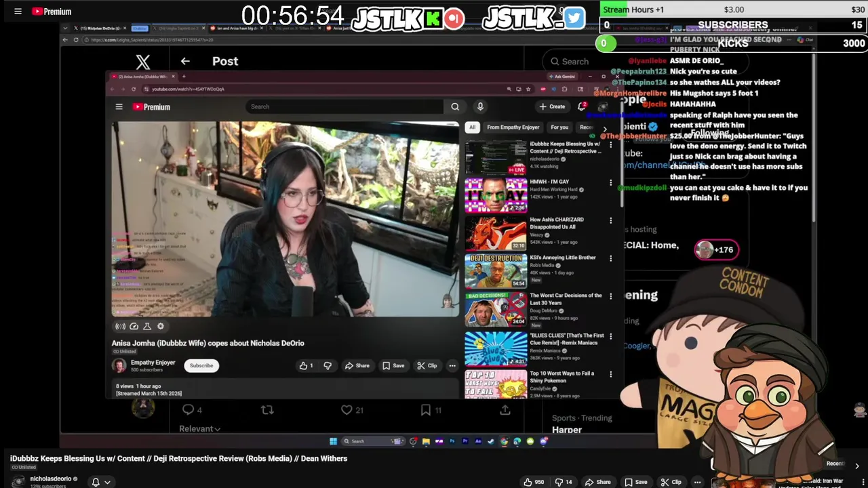Screen dimensions: 868x488
Task: Dislike the Anisa Jomha video
Action: coord(328,365)
